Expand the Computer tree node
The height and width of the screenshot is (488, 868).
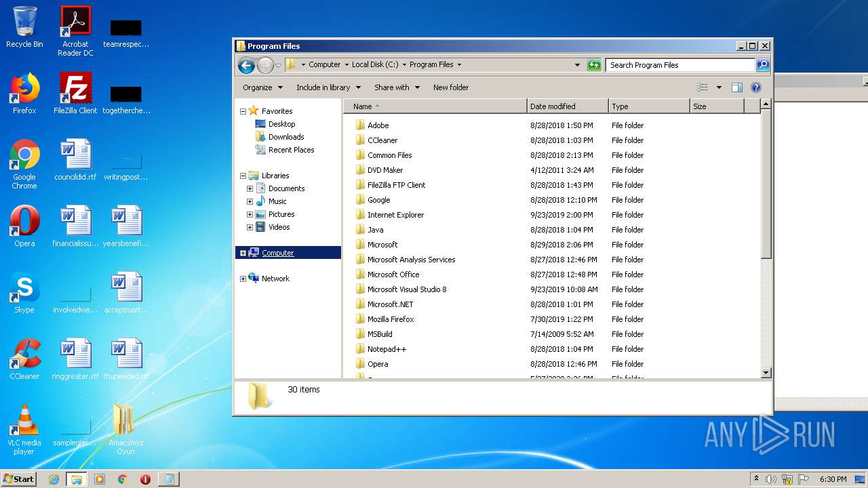pos(243,253)
